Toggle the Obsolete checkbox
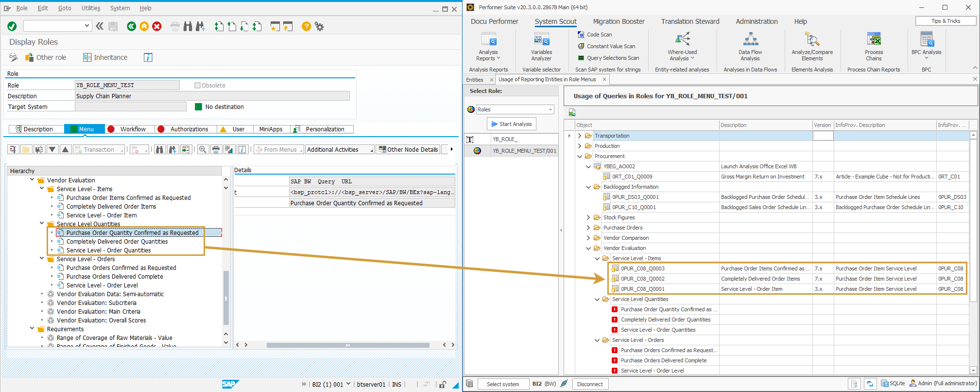Viewport: 980px width, 392px height. 197,86
